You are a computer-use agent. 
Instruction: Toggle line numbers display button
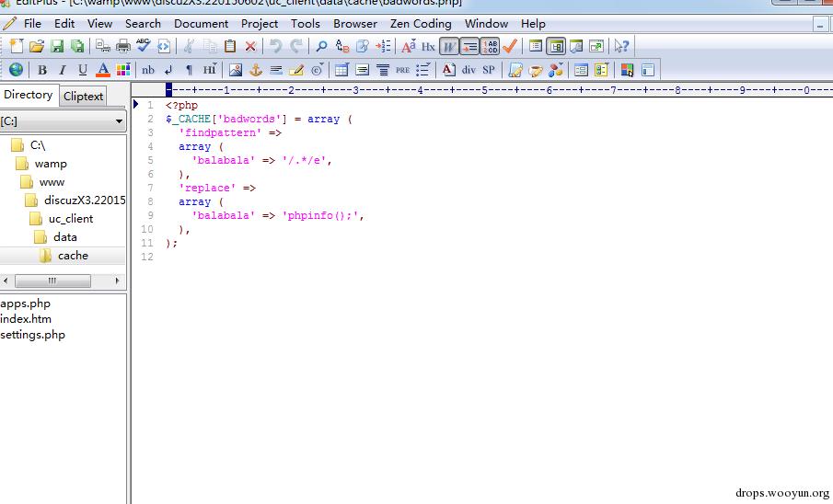click(x=490, y=46)
